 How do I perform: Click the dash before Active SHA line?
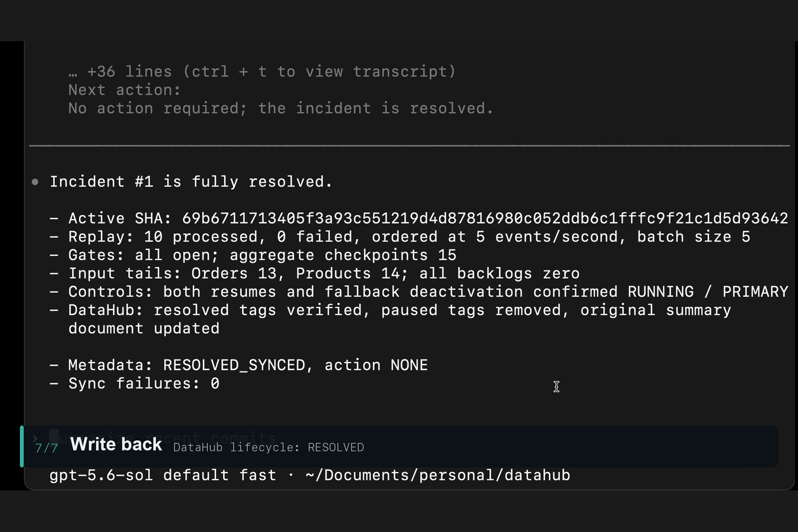click(54, 219)
